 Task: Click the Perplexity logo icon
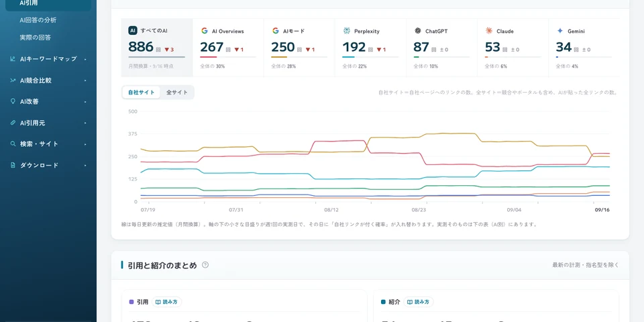347,31
